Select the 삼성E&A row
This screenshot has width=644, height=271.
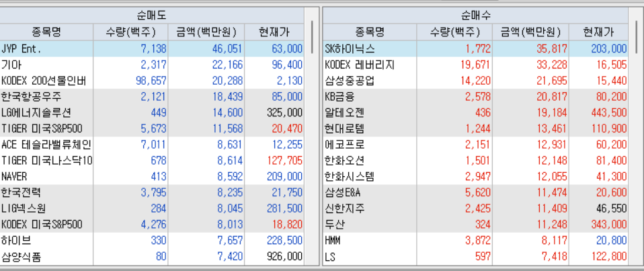(x=476, y=192)
